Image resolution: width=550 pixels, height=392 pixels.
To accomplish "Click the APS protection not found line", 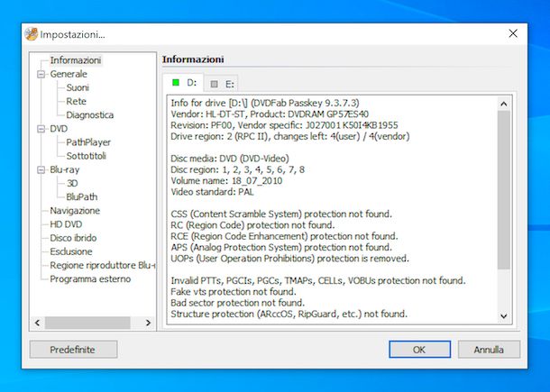I will click(x=281, y=247).
